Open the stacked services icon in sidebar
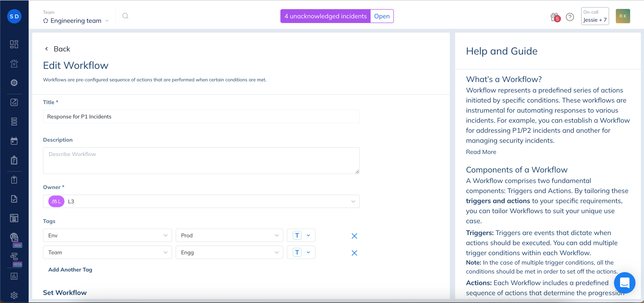The image size is (644, 303). (x=14, y=121)
